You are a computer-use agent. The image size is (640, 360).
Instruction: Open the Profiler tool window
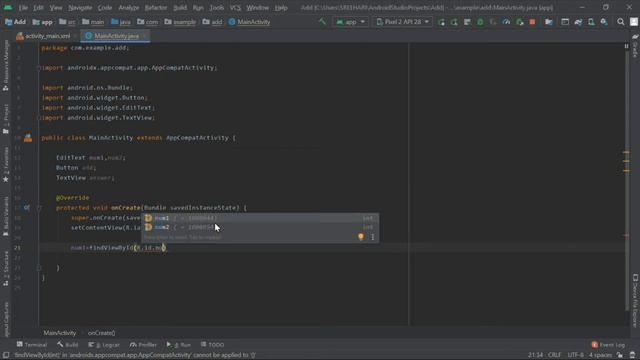point(143,345)
